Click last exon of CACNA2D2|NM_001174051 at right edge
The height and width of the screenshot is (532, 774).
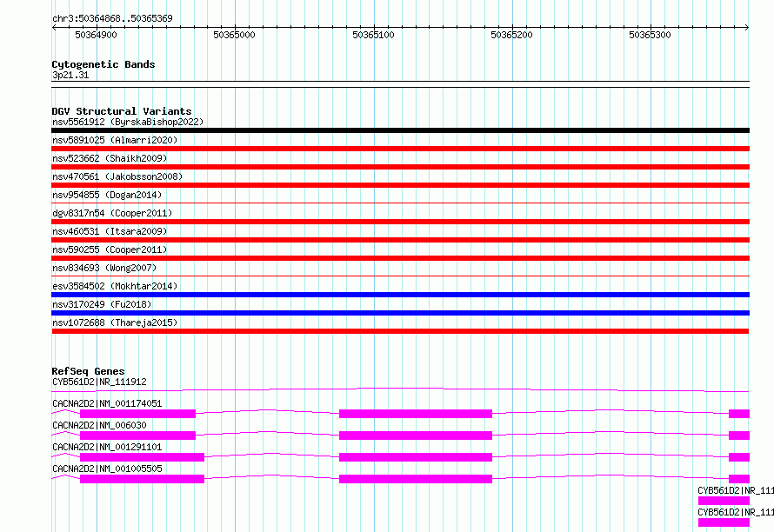coord(739,414)
